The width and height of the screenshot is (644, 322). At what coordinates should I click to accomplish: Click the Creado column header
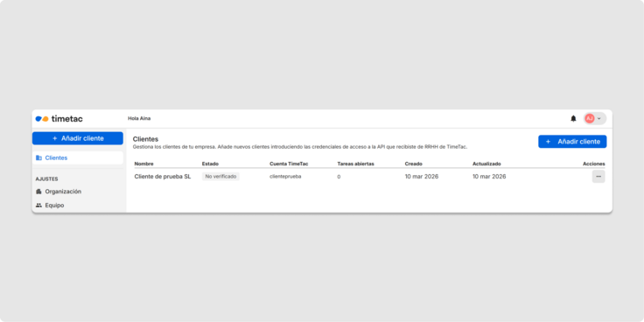(x=414, y=164)
